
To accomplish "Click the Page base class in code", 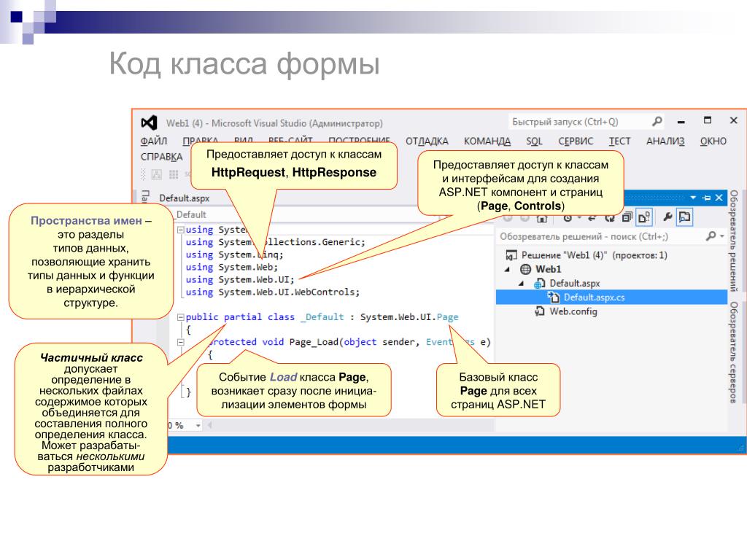I will coord(447,317).
